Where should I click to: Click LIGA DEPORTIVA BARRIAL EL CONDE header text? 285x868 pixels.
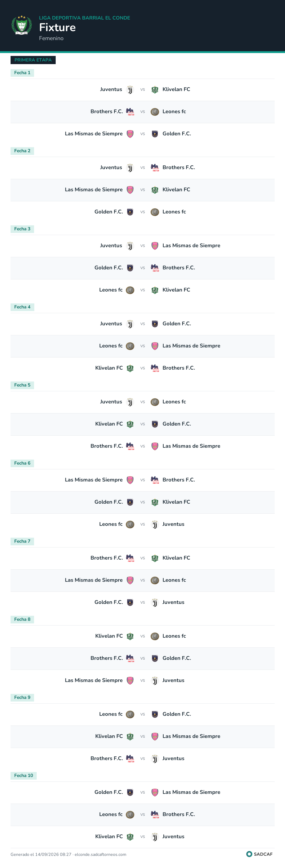coord(84,18)
